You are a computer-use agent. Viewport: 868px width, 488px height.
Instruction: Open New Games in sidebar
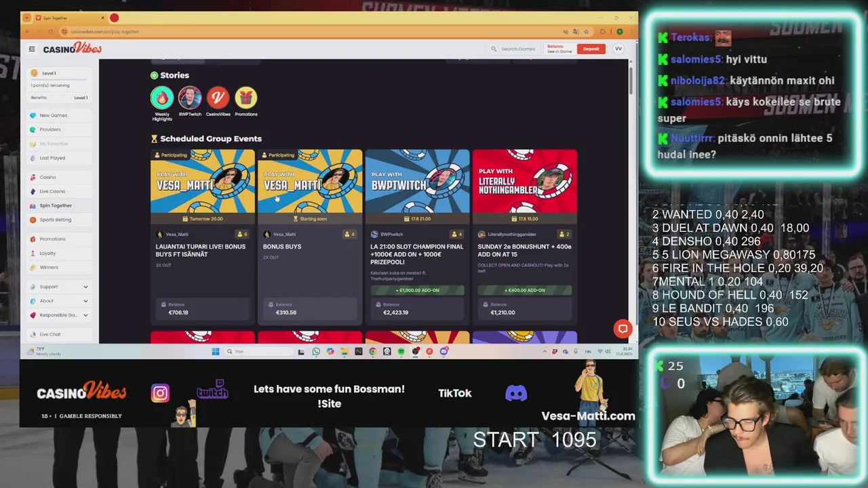(60, 115)
